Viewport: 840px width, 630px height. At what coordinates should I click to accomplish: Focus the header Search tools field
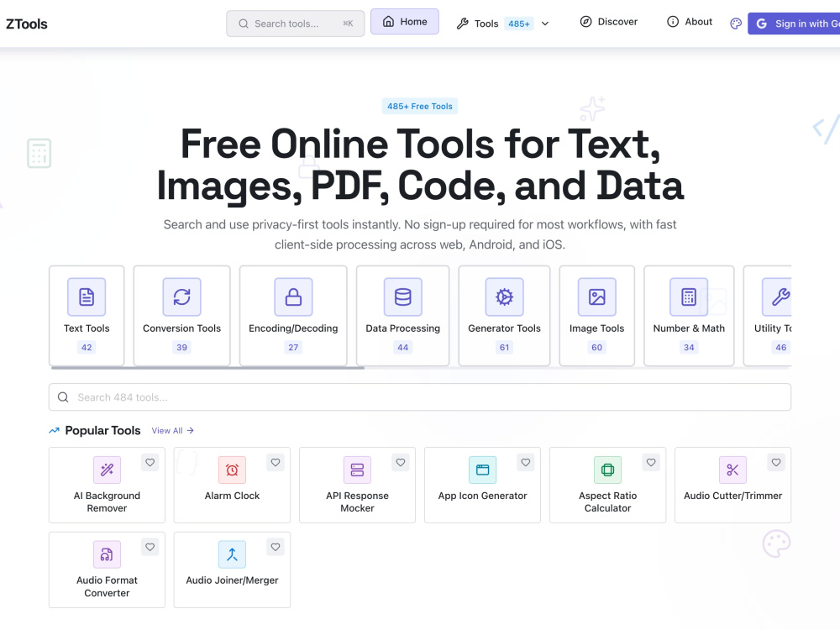295,24
